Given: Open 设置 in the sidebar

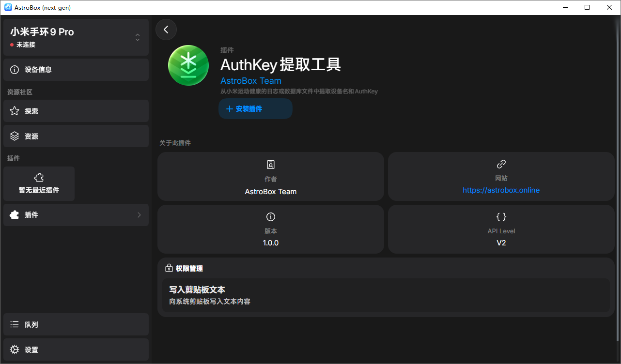Looking at the screenshot, I should click(76, 349).
